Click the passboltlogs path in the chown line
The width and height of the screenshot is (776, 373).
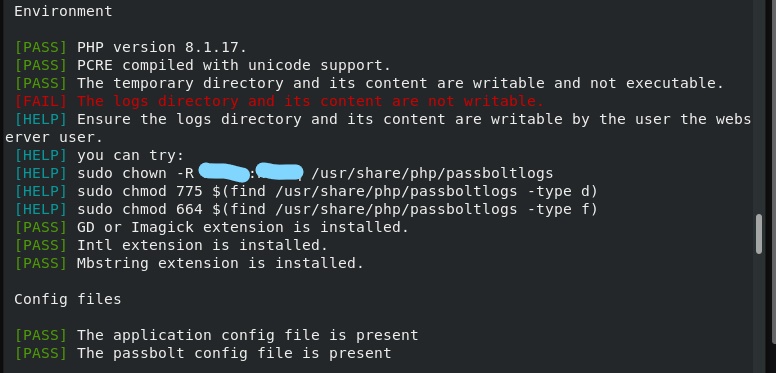pos(432,174)
